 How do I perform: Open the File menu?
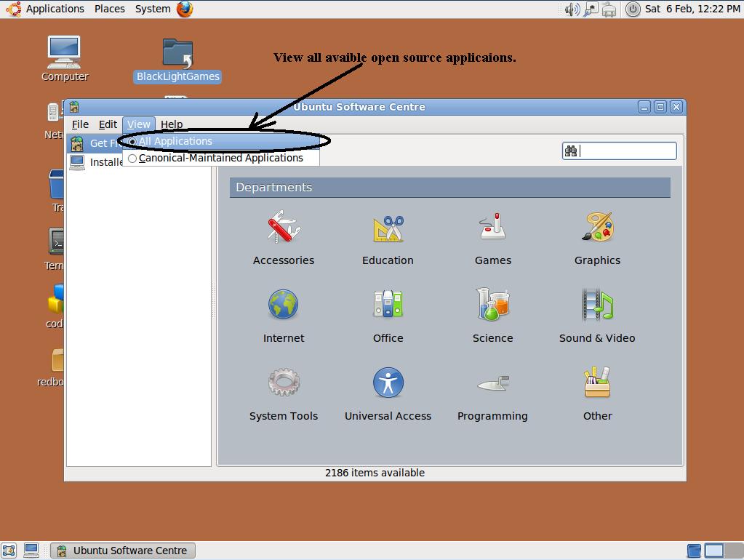[80, 124]
